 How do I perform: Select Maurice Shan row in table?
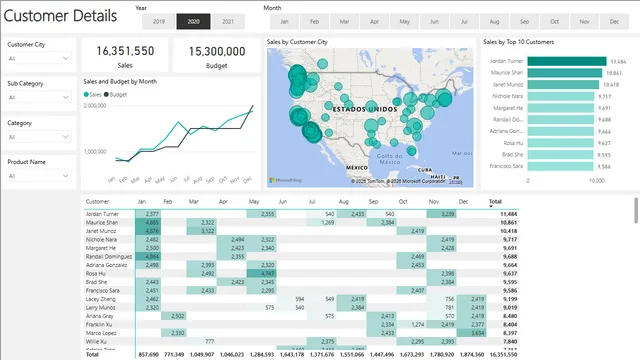click(x=302, y=222)
